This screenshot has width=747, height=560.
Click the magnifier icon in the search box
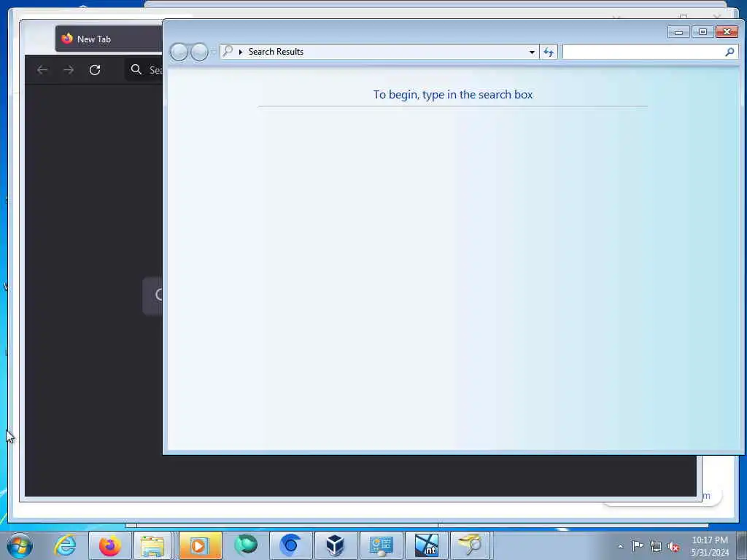pos(729,52)
